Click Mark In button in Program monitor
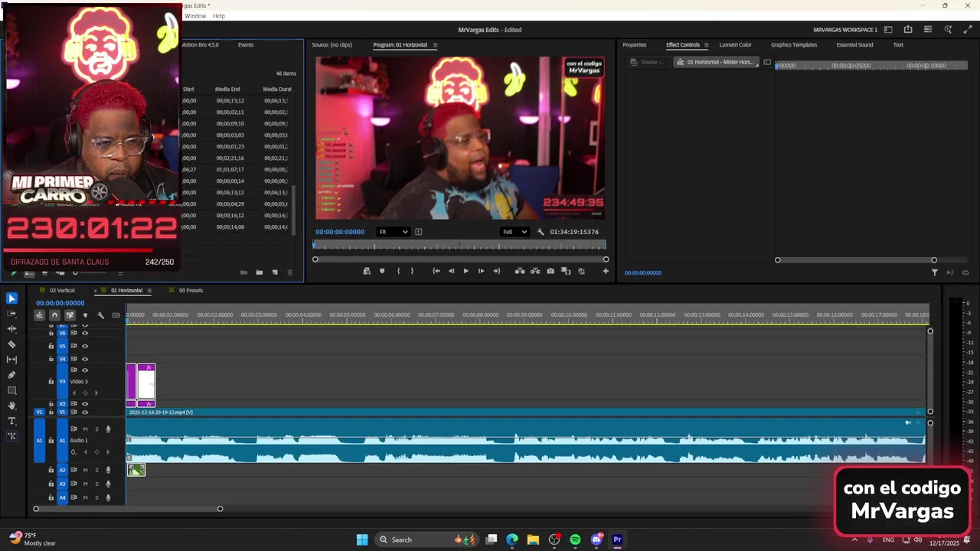 (398, 271)
